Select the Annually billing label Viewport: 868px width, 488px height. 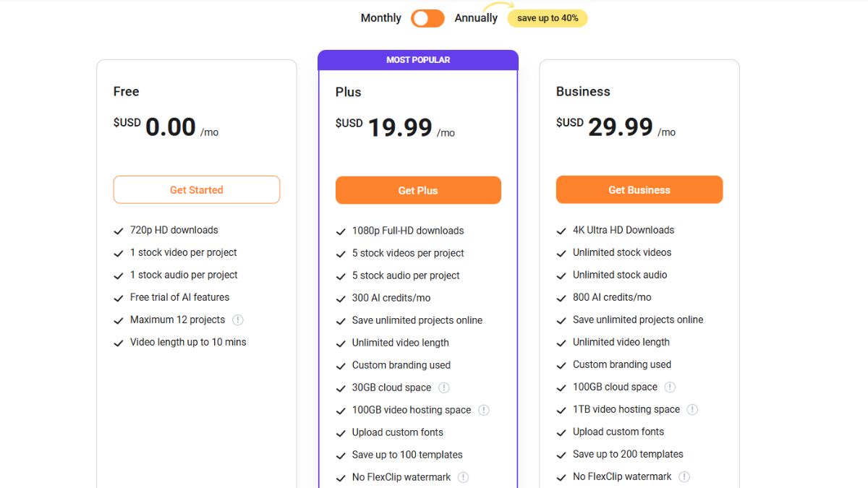coord(476,18)
